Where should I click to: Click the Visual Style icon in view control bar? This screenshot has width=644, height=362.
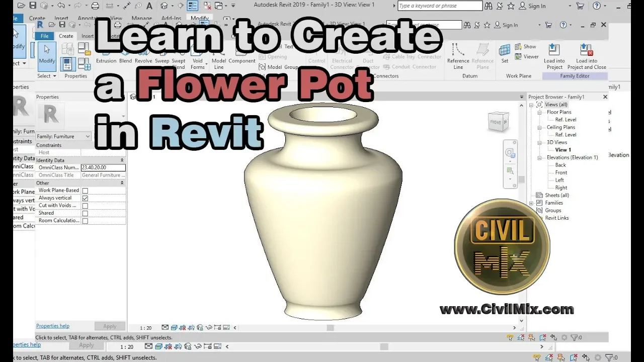point(174,327)
